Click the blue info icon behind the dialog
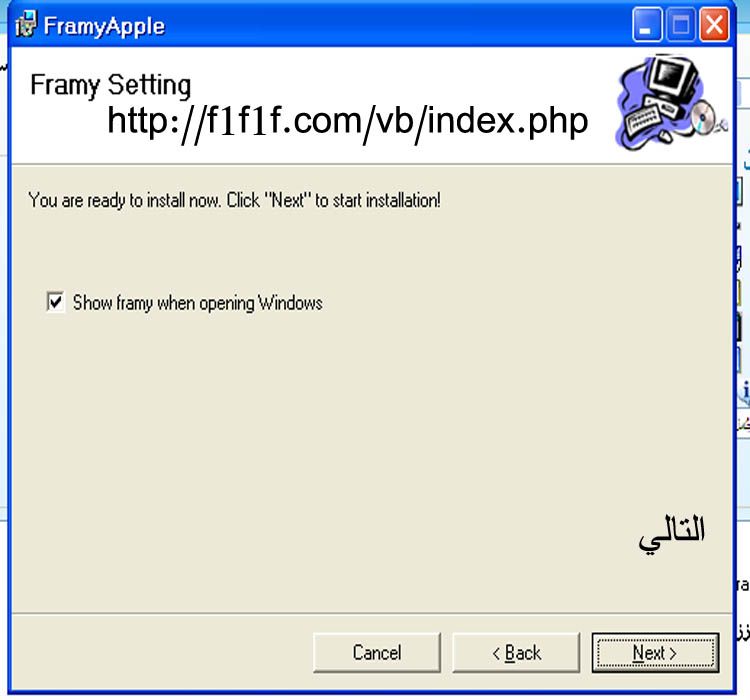This screenshot has width=750, height=700. (x=744, y=391)
